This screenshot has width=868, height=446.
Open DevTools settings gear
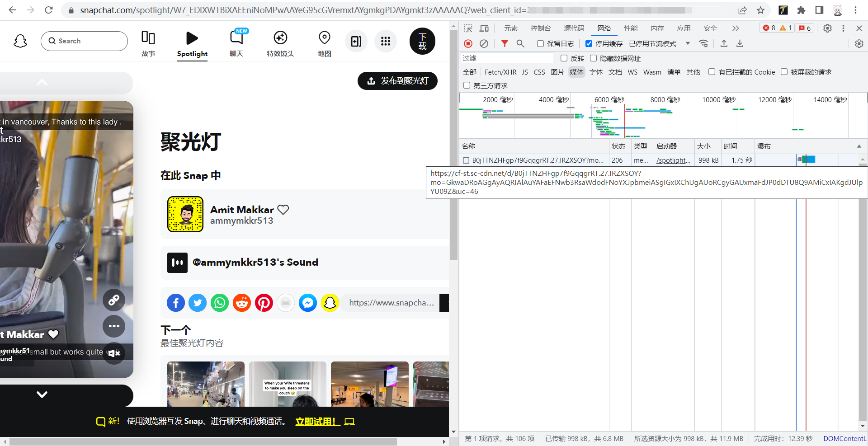tap(827, 28)
